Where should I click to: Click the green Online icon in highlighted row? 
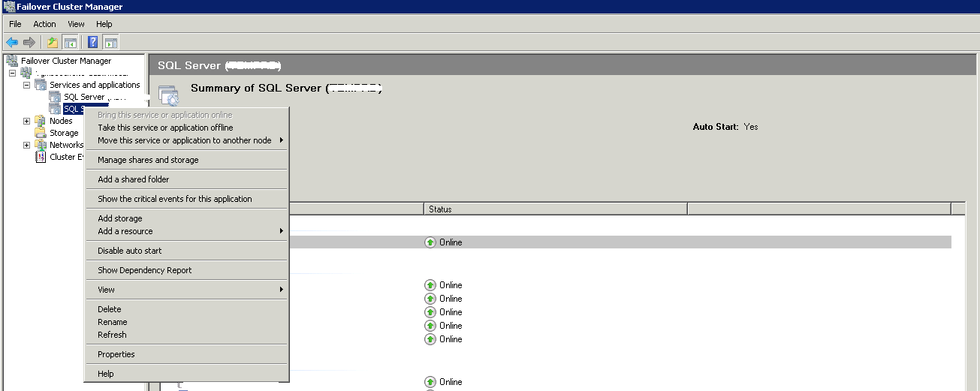tap(430, 242)
